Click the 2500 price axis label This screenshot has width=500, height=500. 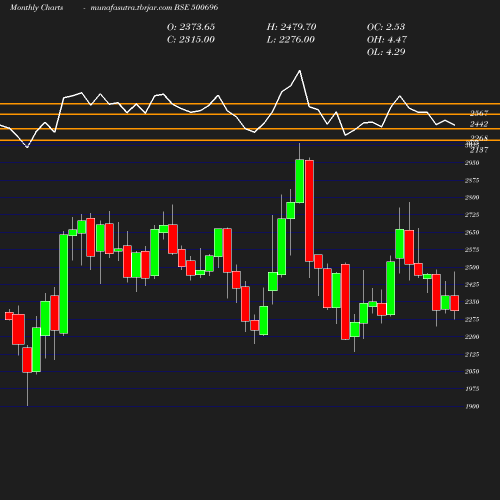pyautogui.click(x=472, y=267)
